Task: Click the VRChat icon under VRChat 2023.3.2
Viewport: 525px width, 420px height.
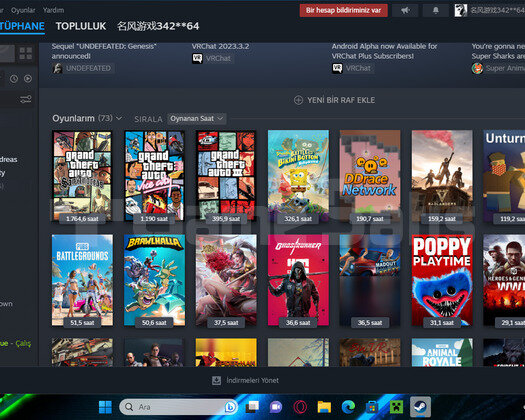Action: [197, 58]
